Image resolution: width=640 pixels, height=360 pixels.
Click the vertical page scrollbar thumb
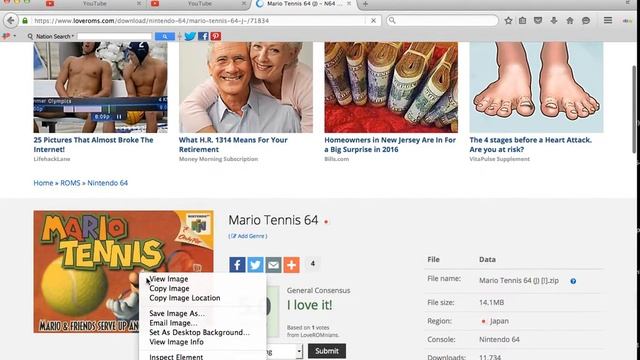634,109
